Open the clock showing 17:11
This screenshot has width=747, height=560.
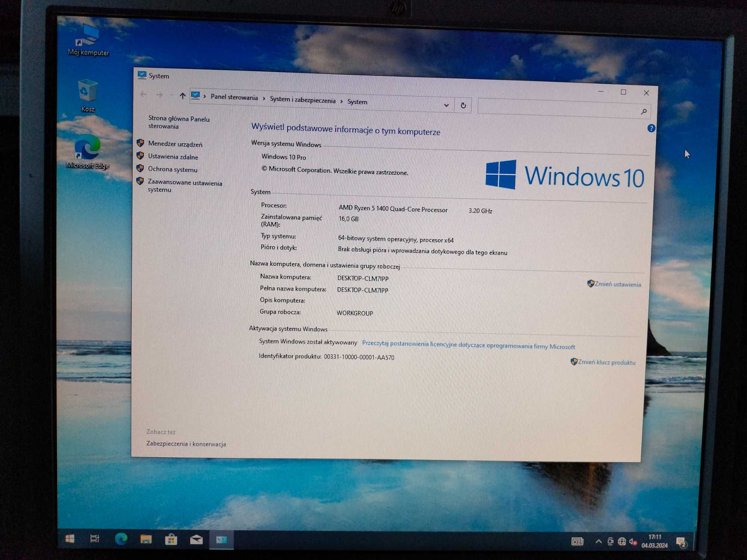655,541
